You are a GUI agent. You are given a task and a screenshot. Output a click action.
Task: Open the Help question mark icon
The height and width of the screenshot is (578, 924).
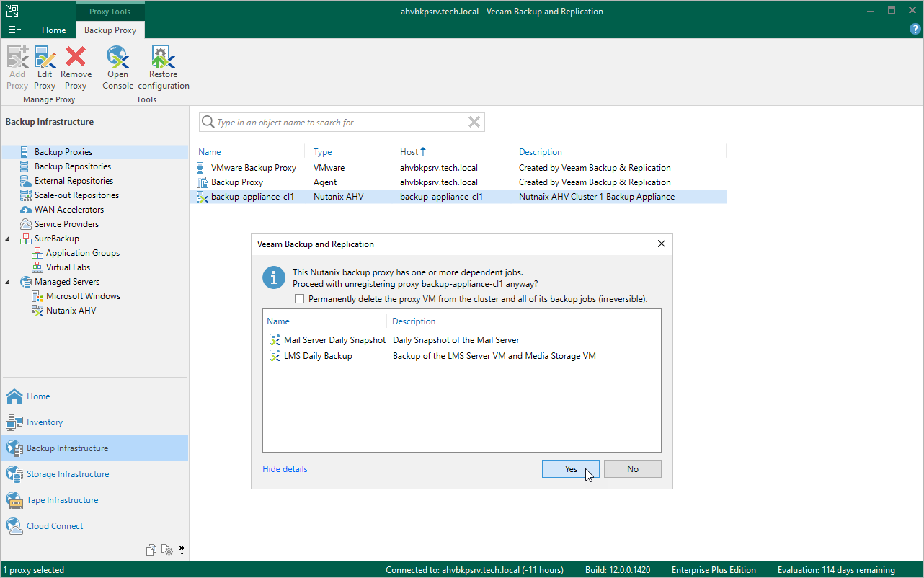(x=915, y=30)
